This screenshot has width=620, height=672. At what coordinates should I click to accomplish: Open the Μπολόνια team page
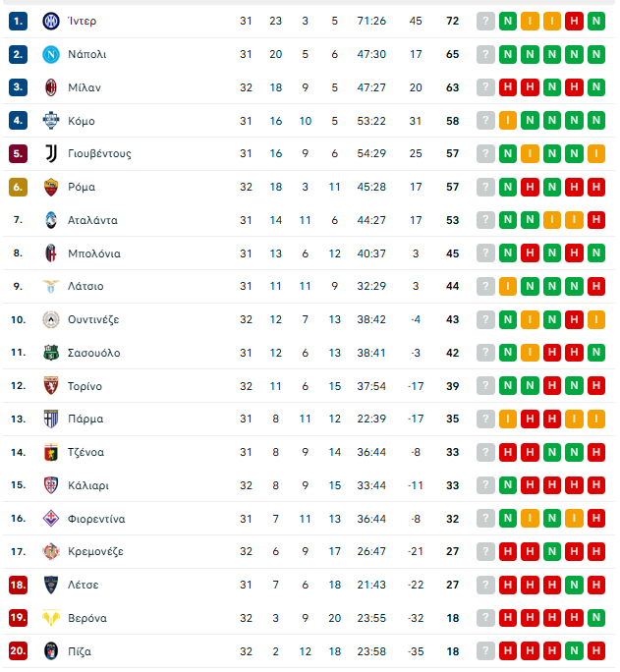[x=94, y=253]
